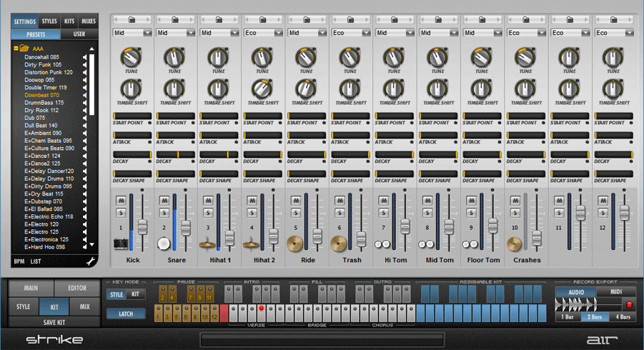
Task: Switch to the Mixes browser tab
Action: (x=88, y=21)
